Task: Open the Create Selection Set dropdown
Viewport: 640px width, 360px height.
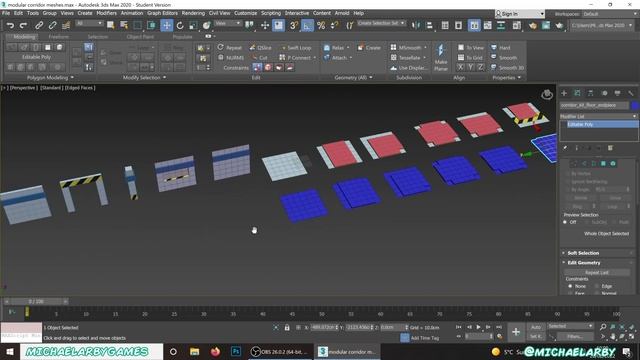Action: pos(381,23)
